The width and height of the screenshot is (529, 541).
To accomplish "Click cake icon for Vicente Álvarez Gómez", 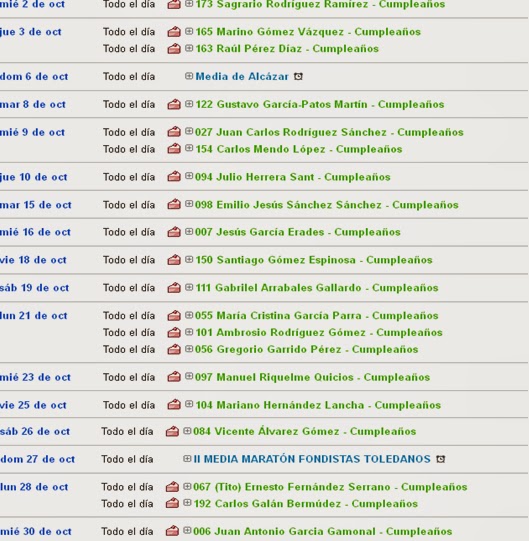I will click(172, 431).
